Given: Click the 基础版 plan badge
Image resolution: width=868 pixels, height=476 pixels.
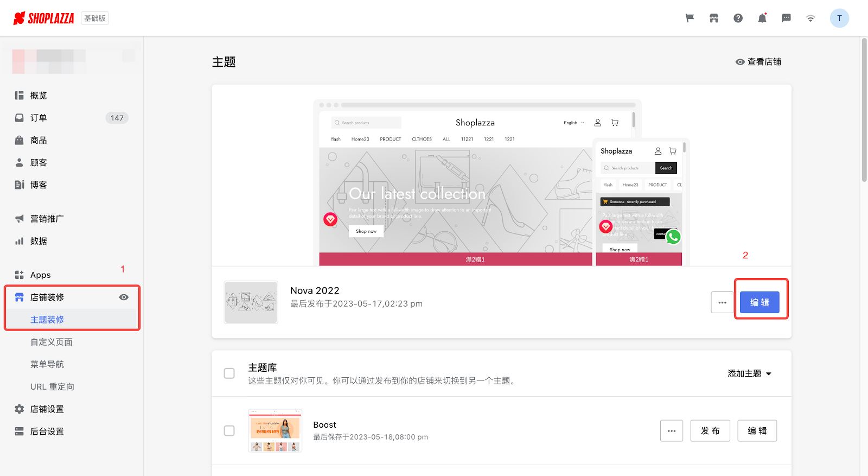Looking at the screenshot, I should pos(95,18).
